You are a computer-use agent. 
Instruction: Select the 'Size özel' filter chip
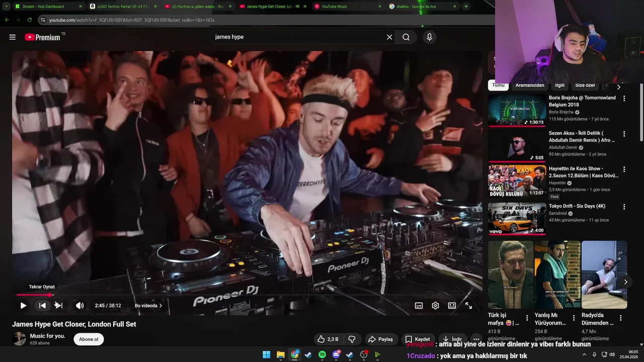point(585,85)
